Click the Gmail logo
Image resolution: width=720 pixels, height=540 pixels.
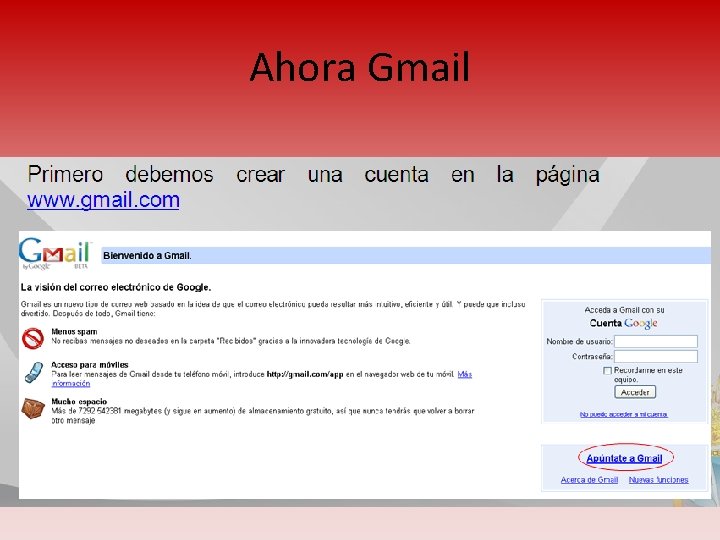(x=55, y=253)
